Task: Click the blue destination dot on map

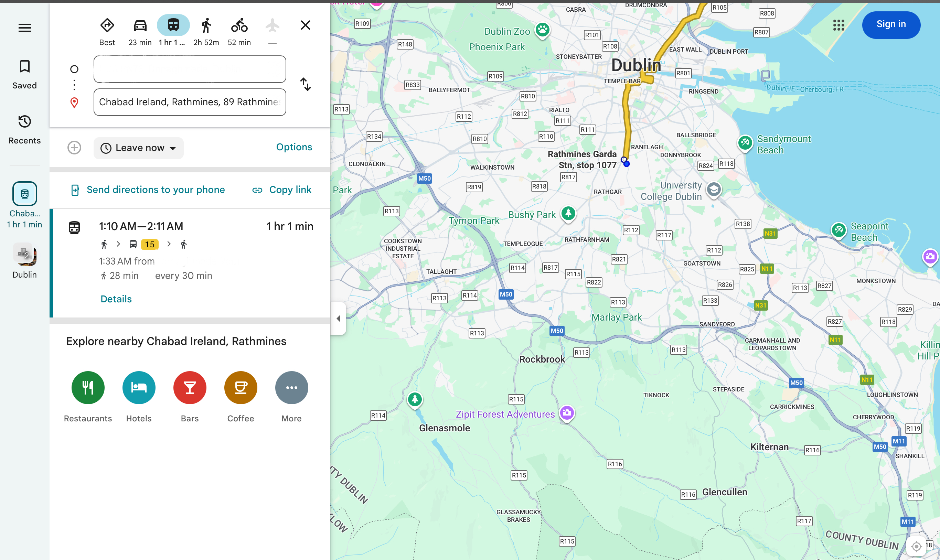Action: (627, 164)
